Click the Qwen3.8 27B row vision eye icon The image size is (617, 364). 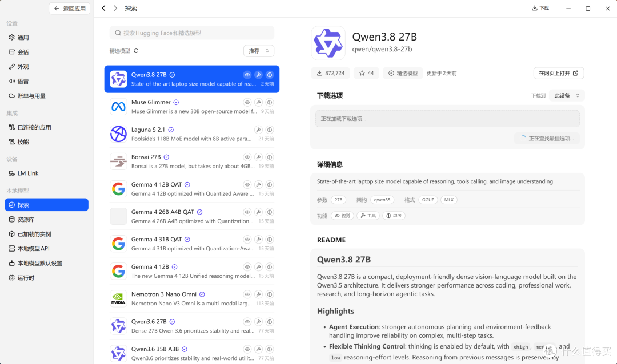(247, 75)
